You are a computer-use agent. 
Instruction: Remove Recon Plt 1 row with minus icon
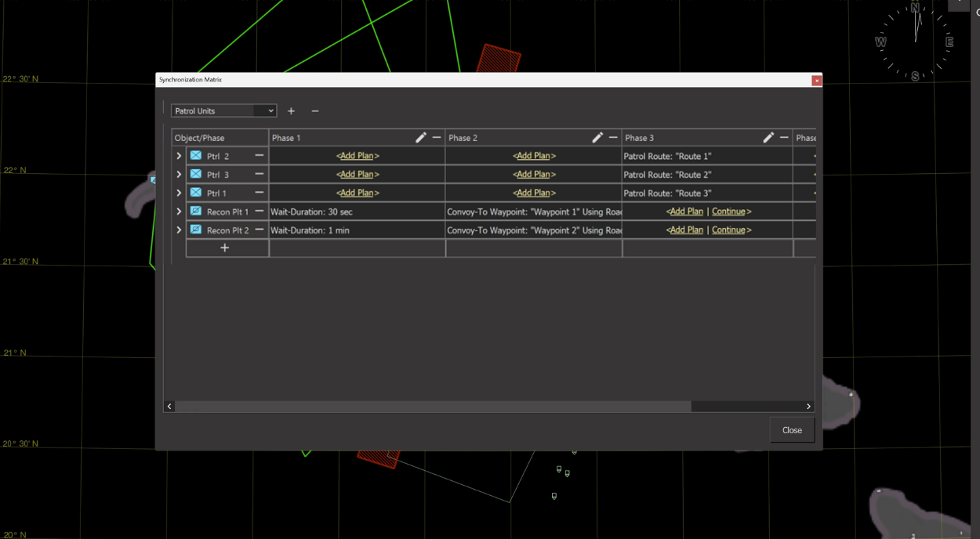click(259, 212)
